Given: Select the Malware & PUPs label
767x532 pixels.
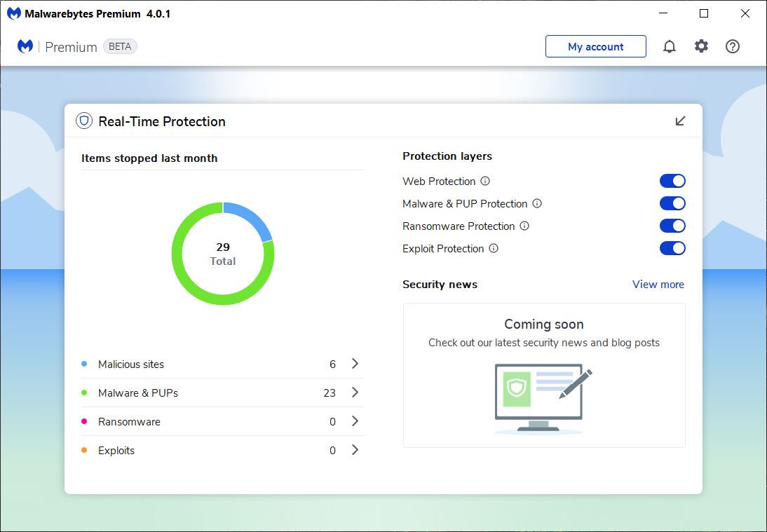Looking at the screenshot, I should pos(138,393).
